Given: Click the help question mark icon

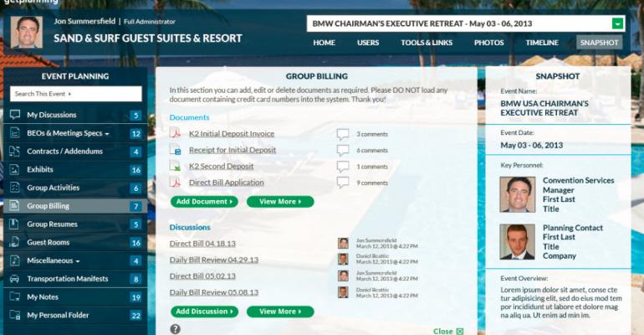Looking at the screenshot, I should pyautogui.click(x=176, y=329).
